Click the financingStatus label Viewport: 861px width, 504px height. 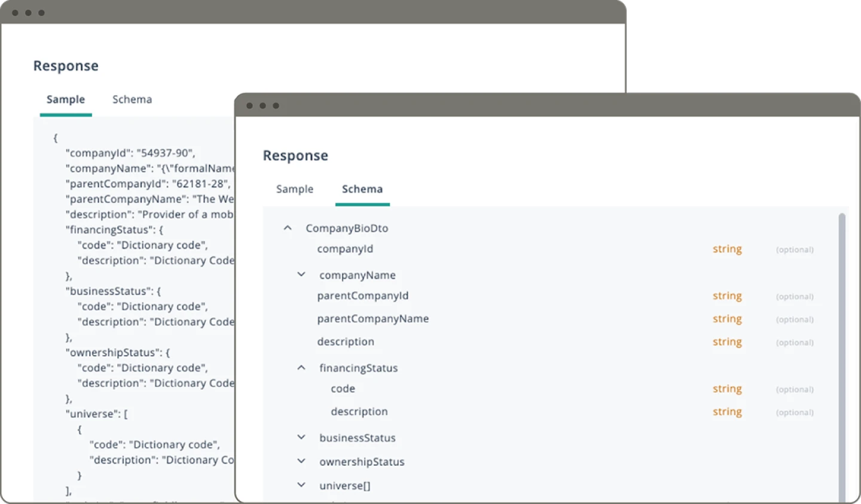[x=358, y=368]
